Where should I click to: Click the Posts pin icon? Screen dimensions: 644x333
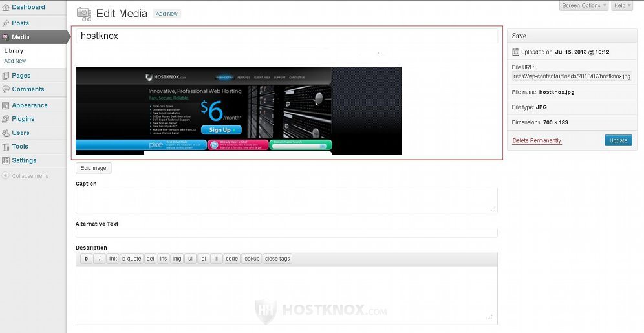(x=5, y=23)
